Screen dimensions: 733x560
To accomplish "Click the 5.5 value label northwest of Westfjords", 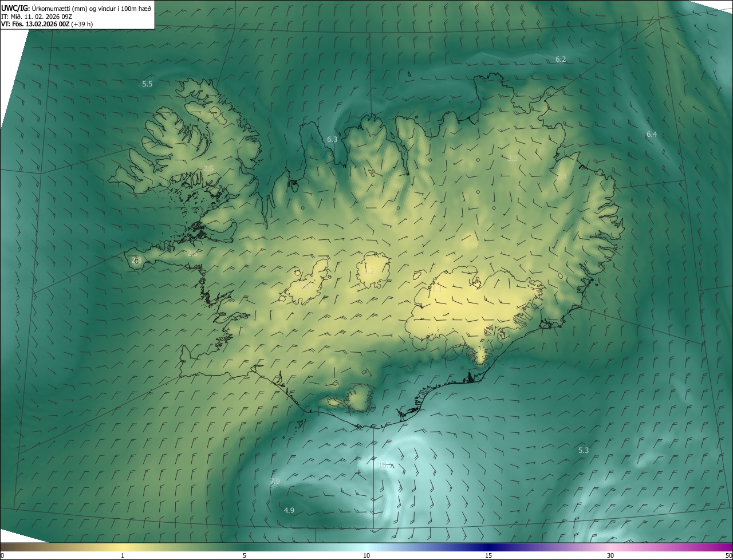I will [147, 84].
